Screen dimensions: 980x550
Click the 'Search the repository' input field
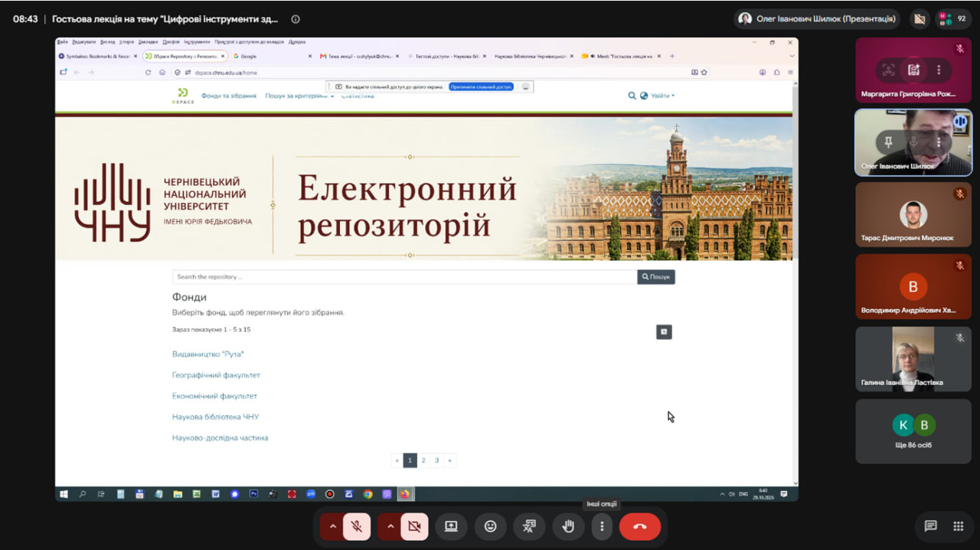coord(405,277)
